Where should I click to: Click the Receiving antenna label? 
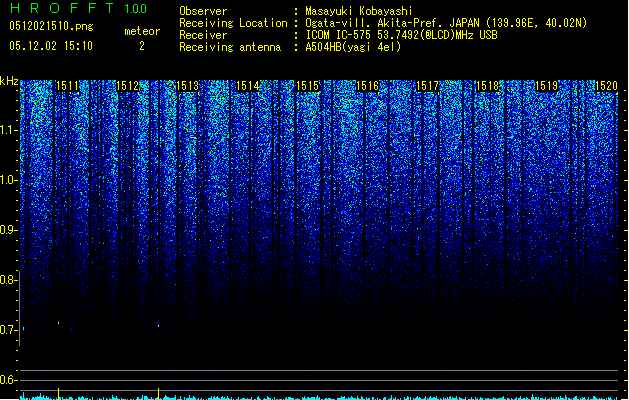(230, 47)
